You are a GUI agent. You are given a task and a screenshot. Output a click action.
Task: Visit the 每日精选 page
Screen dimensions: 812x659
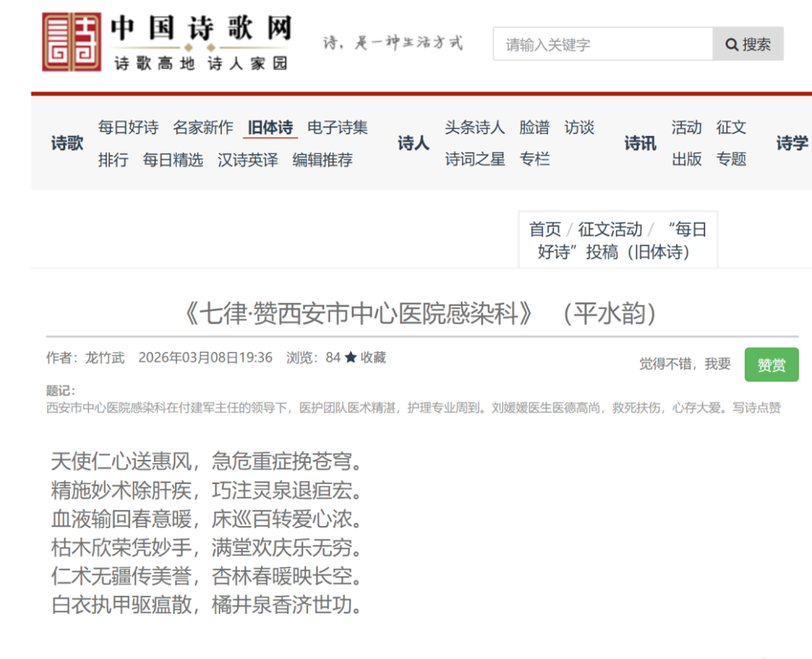point(173,159)
